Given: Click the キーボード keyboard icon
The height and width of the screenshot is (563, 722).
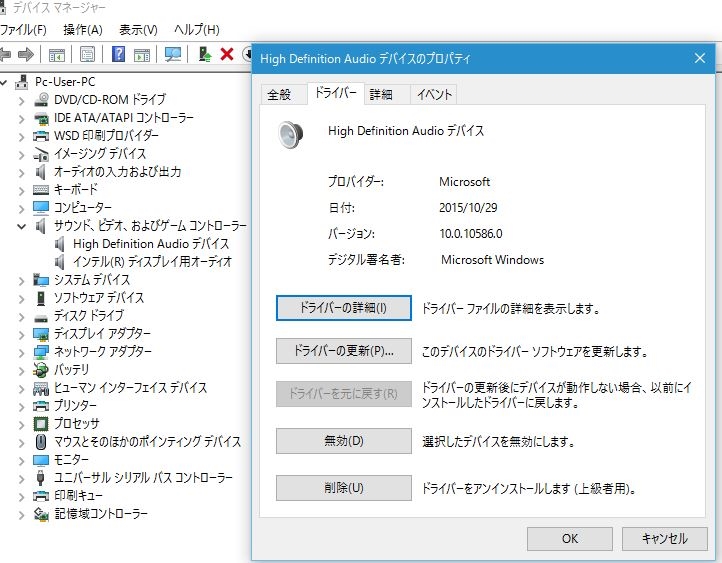Looking at the screenshot, I should pyautogui.click(x=41, y=190).
